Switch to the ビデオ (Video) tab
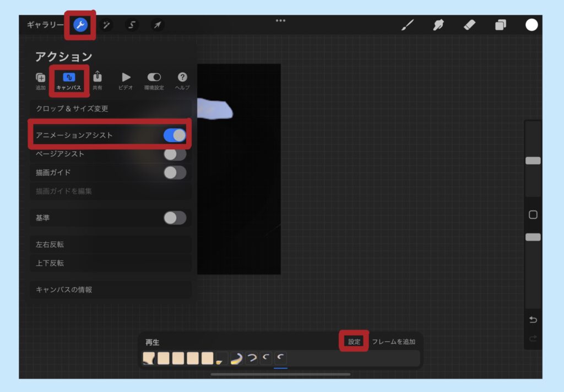The image size is (564, 392). 126,81
